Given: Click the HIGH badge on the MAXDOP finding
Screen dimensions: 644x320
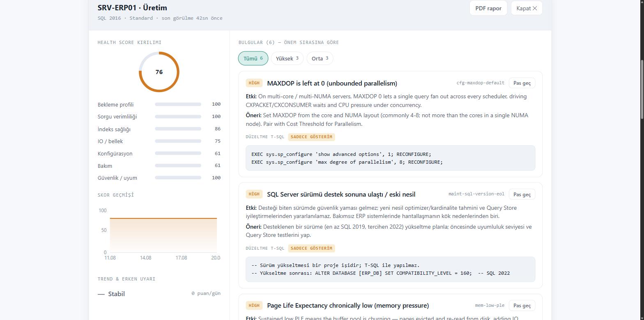Looking at the screenshot, I should click(x=254, y=83).
